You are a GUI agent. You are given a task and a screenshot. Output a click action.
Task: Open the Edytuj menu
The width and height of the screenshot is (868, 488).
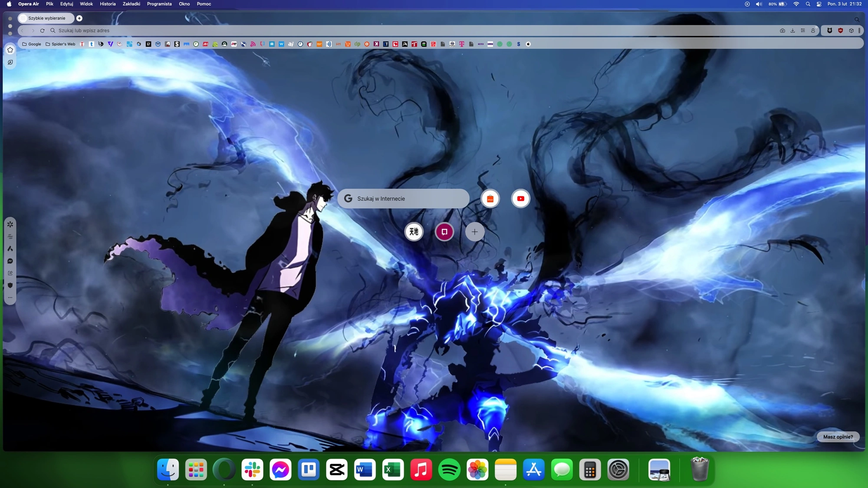coord(67,4)
